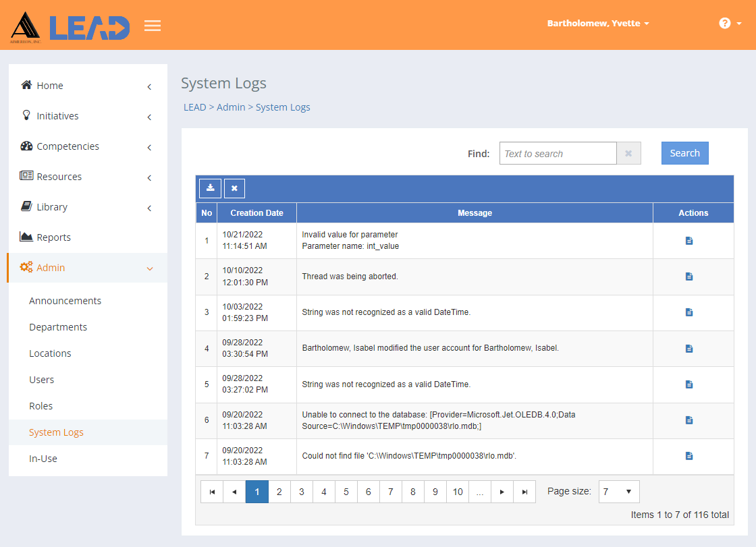This screenshot has height=547, width=756.
Task: Open Departments in Admin menu
Action: (x=58, y=327)
